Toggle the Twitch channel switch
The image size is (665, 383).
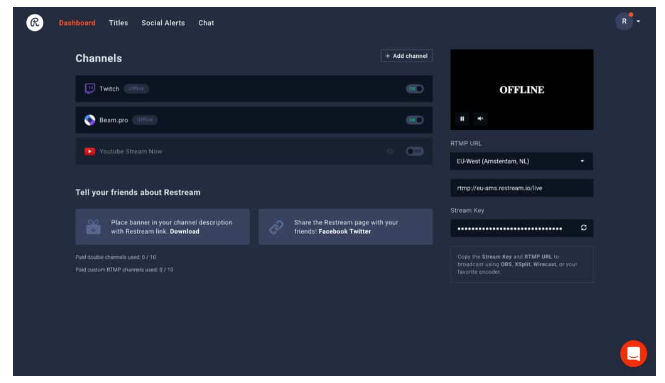414,89
